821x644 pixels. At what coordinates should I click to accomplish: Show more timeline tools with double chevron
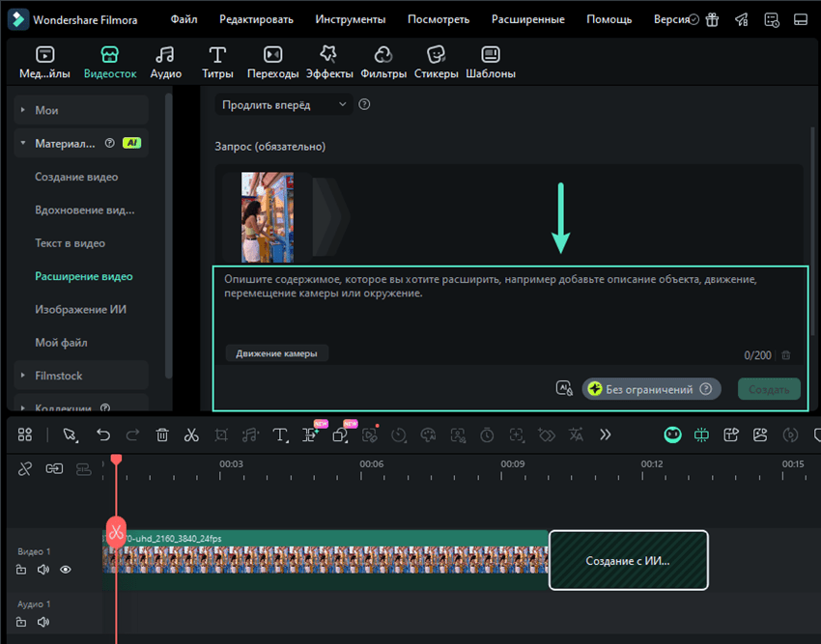[606, 435]
